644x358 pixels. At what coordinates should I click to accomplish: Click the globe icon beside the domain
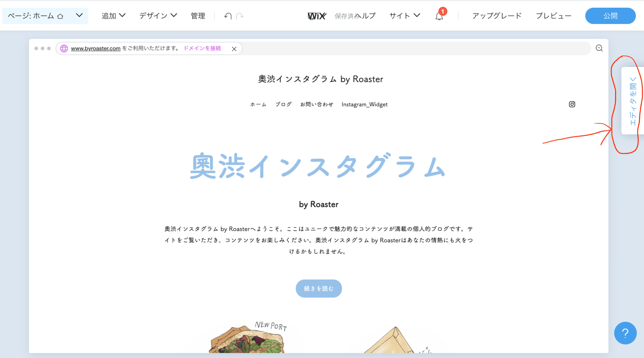click(64, 48)
